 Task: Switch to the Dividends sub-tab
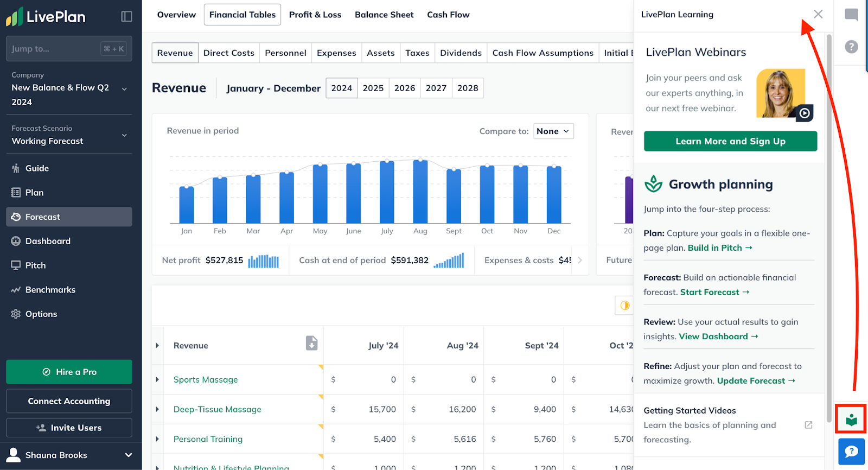(x=461, y=53)
